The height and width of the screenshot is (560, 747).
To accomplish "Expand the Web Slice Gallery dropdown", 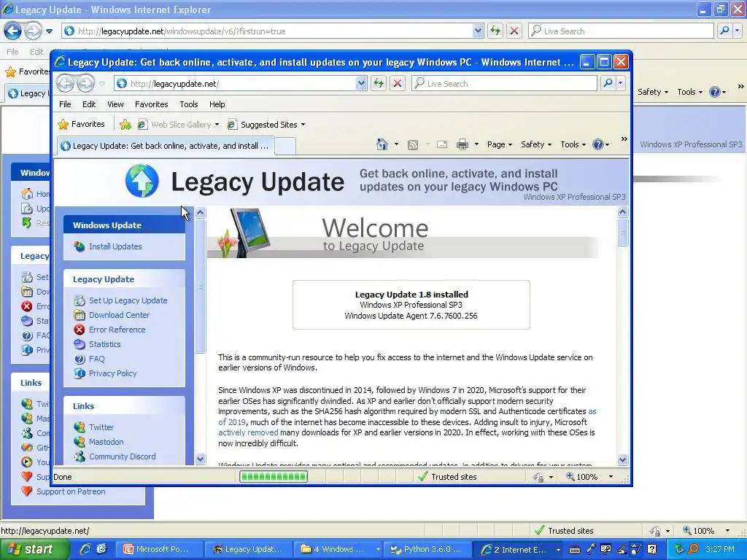I will click(217, 125).
